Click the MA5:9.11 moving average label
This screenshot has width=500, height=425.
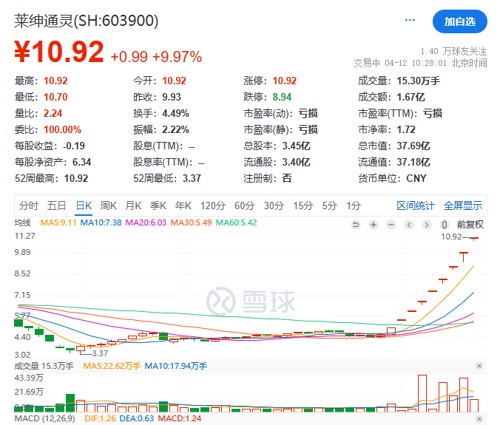click(x=58, y=223)
